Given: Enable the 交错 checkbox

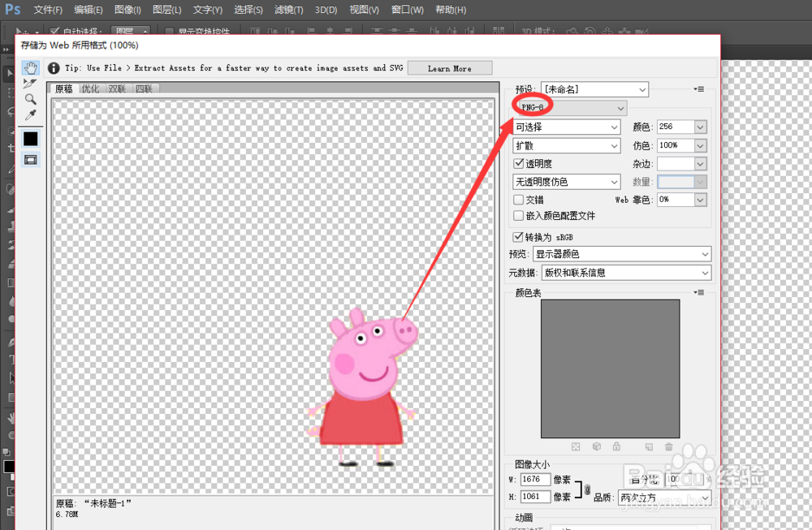Looking at the screenshot, I should pyautogui.click(x=518, y=200).
